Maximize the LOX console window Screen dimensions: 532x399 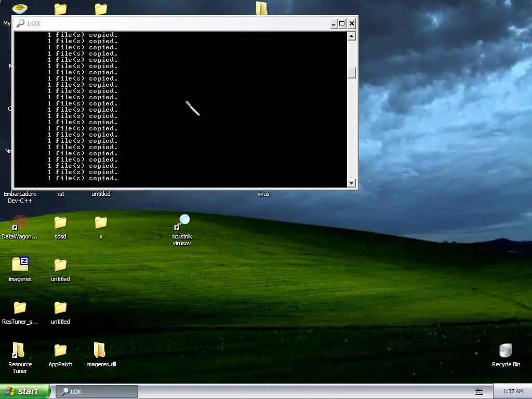(x=342, y=23)
